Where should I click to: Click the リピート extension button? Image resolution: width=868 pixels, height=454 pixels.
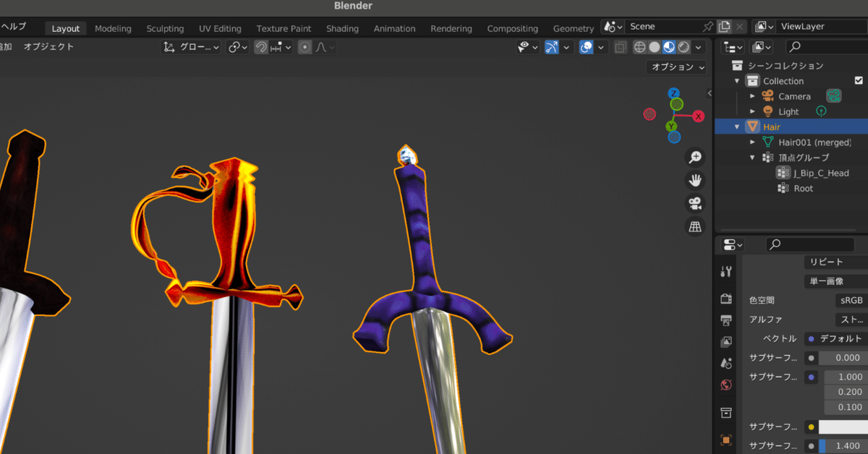(835, 262)
